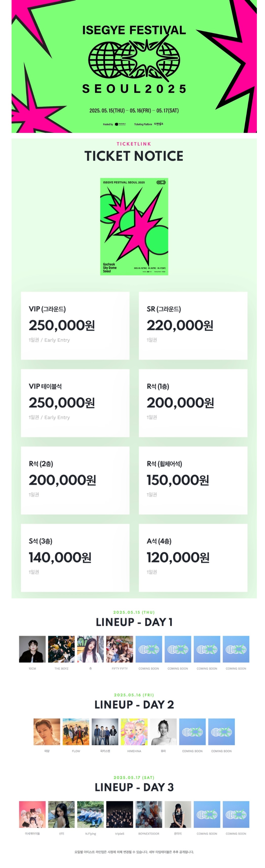Click the globe logo in the festival banner
Screen dimensions: 265x868
pos(134,61)
